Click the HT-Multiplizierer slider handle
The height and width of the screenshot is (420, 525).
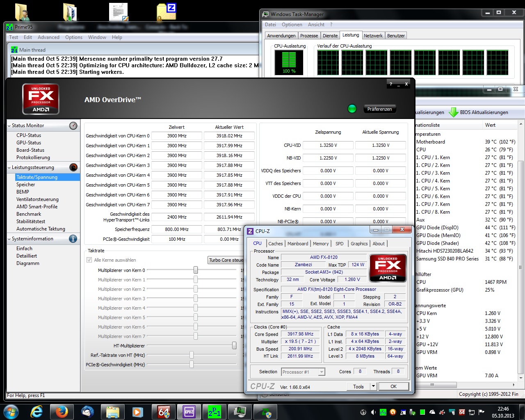click(x=234, y=345)
